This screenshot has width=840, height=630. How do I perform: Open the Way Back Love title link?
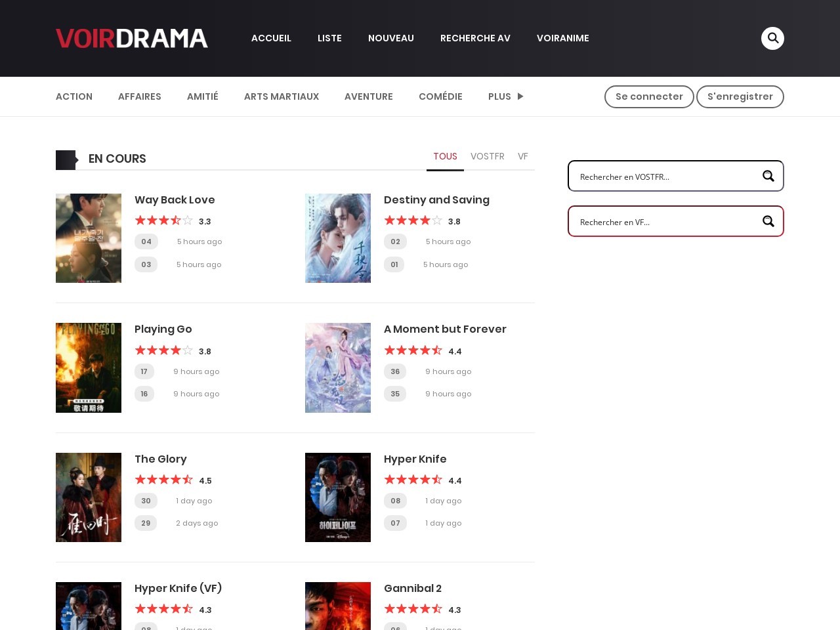point(175,199)
